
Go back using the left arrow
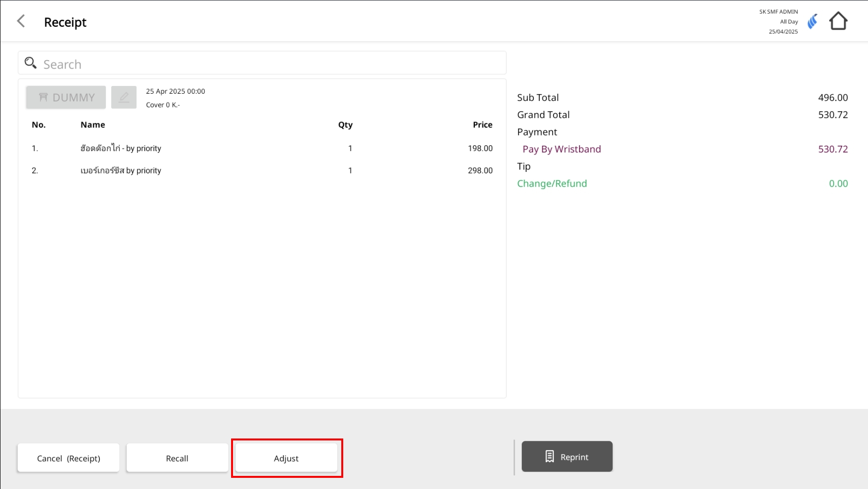pos(21,21)
